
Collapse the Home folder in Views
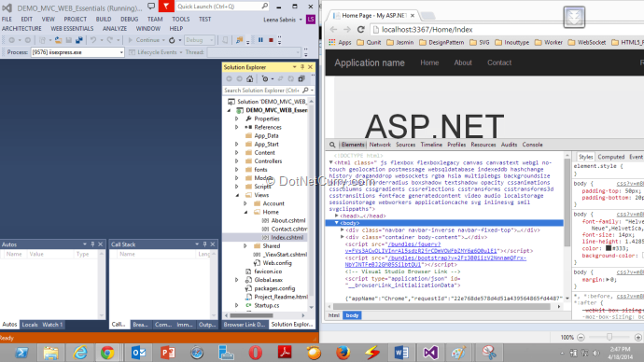tap(246, 212)
